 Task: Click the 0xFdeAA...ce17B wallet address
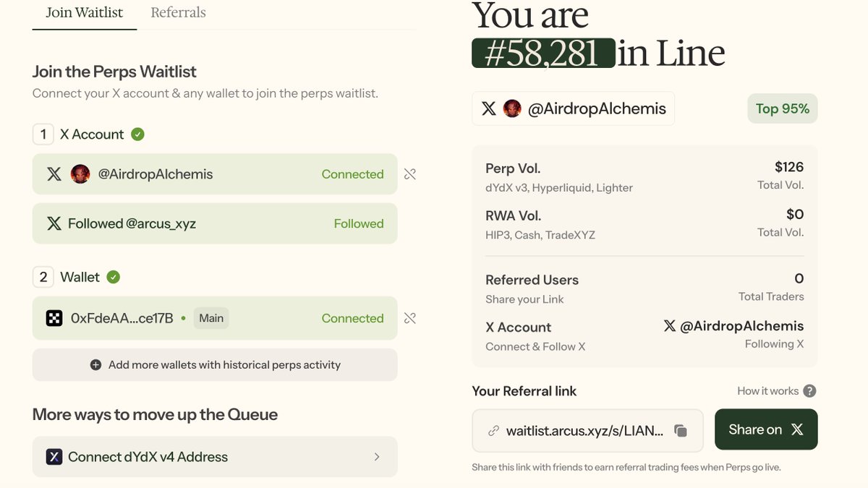click(x=122, y=318)
